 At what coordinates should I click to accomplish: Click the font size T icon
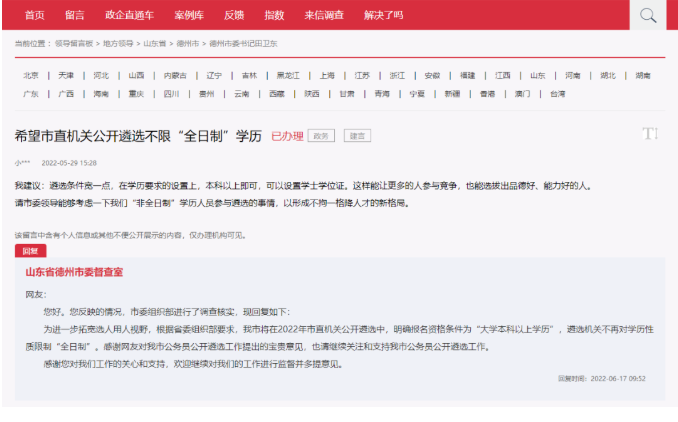(x=650, y=134)
